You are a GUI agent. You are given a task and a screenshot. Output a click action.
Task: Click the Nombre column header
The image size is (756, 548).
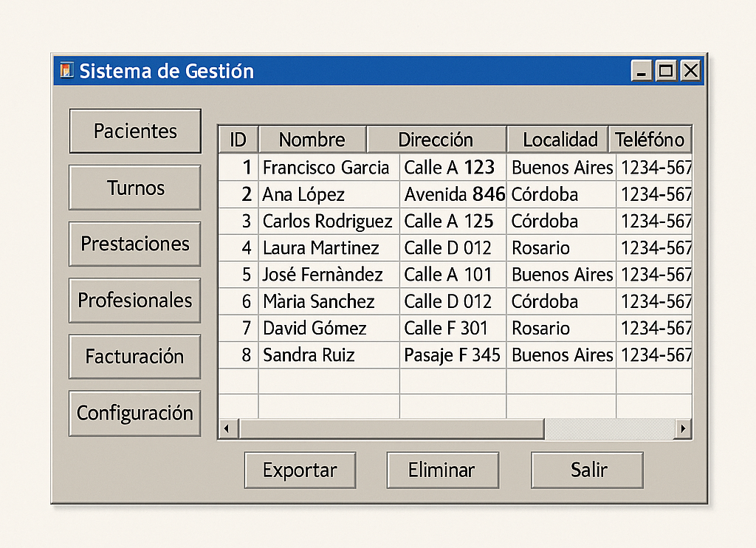click(312, 140)
